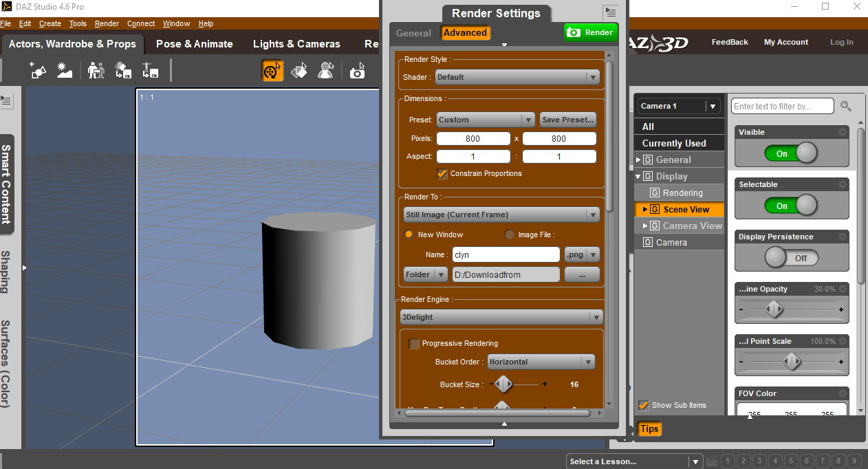The height and width of the screenshot is (469, 868).
Task: Toggle the Selectable switch off
Action: click(791, 206)
